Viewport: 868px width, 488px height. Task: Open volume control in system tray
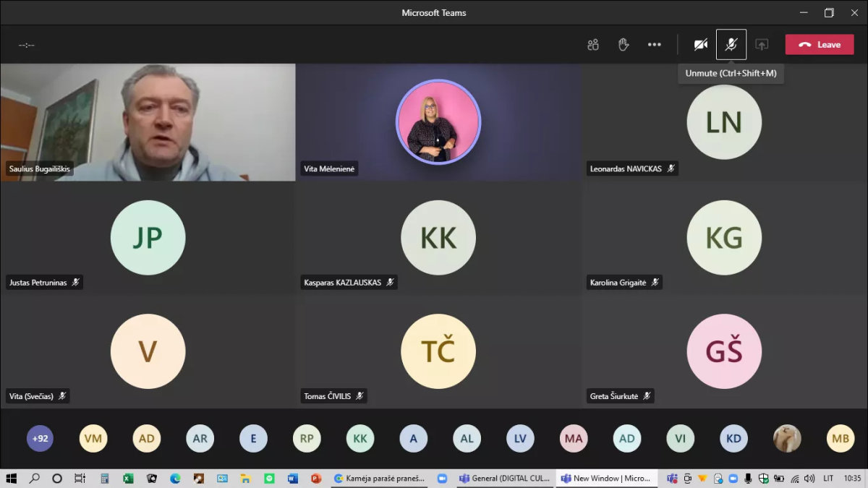tap(809, 479)
